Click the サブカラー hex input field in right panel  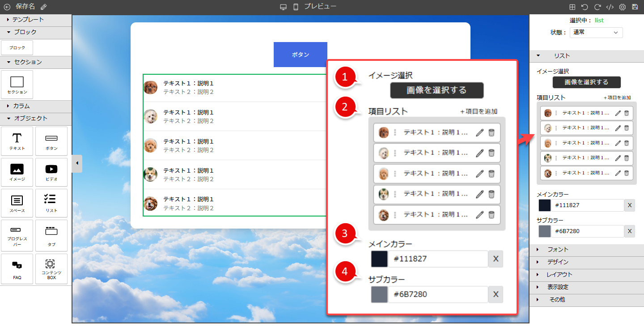(x=588, y=231)
